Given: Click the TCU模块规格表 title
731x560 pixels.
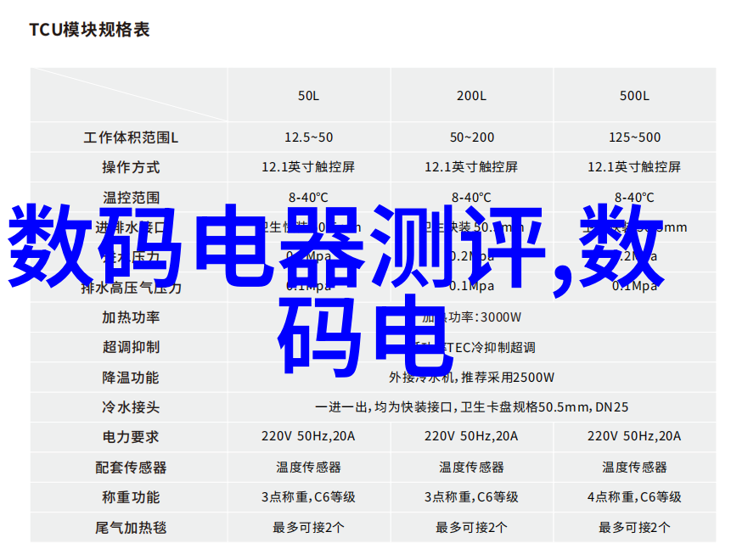Looking at the screenshot, I should [89, 30].
